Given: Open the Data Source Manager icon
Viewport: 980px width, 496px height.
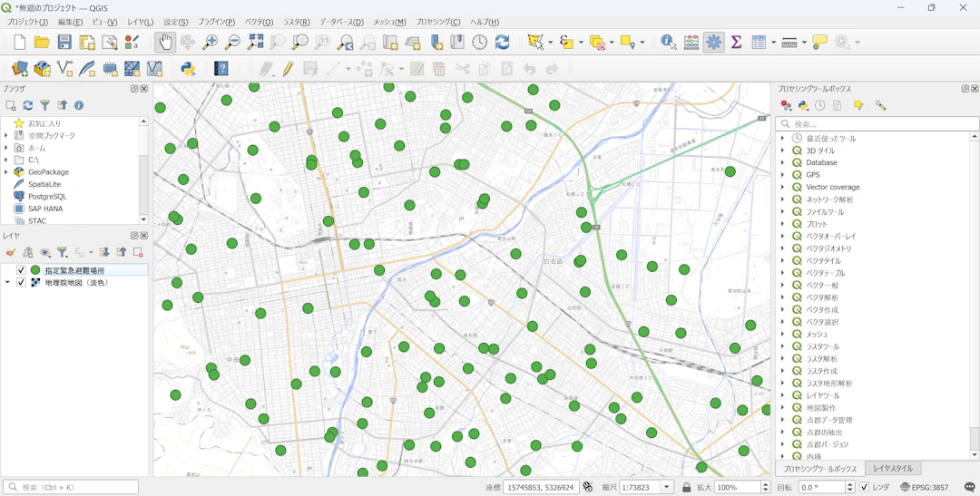Looking at the screenshot, I should pos(19,68).
